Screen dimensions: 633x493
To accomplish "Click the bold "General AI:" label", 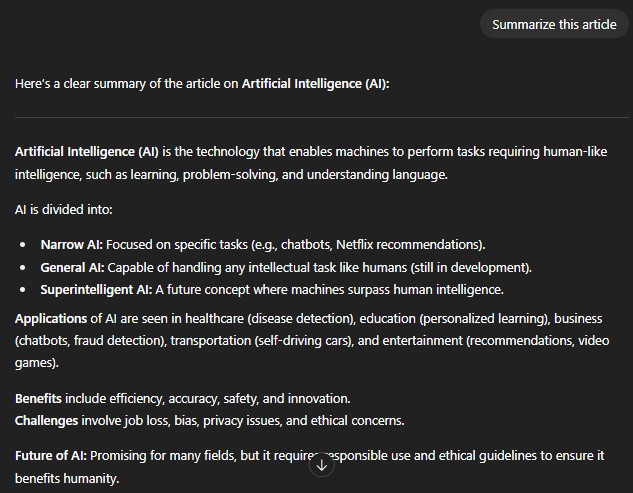I will tap(72, 267).
